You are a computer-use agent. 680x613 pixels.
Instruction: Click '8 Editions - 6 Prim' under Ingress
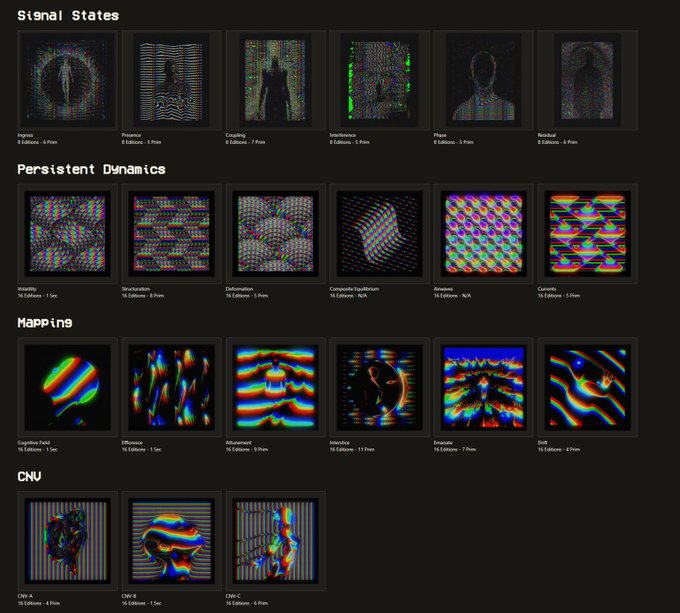pyautogui.click(x=37, y=142)
